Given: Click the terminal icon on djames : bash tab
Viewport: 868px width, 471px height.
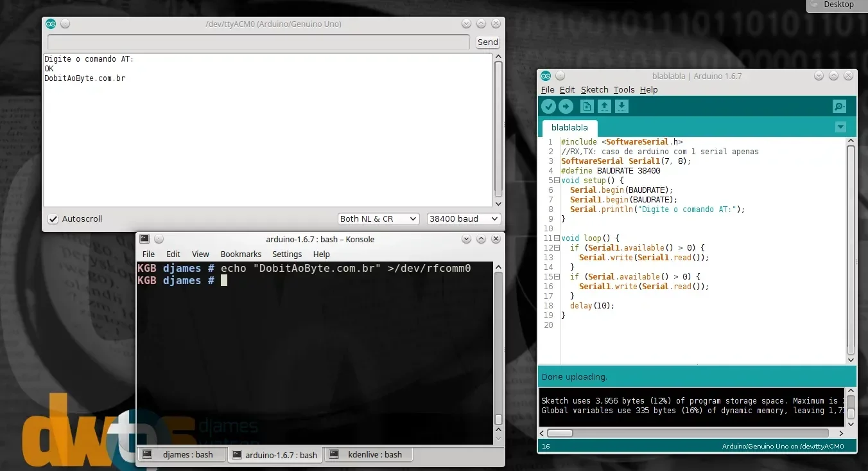Looking at the screenshot, I should click(x=147, y=454).
